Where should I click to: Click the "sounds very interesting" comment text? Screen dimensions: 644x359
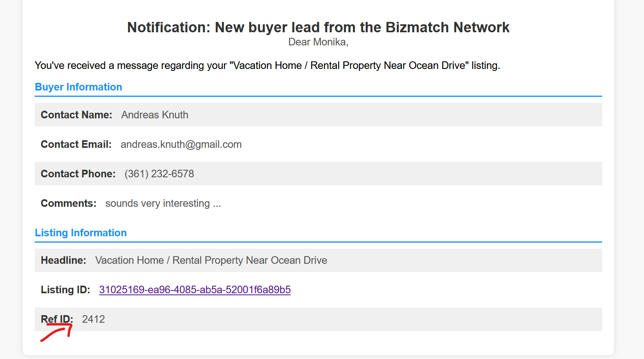click(x=163, y=203)
